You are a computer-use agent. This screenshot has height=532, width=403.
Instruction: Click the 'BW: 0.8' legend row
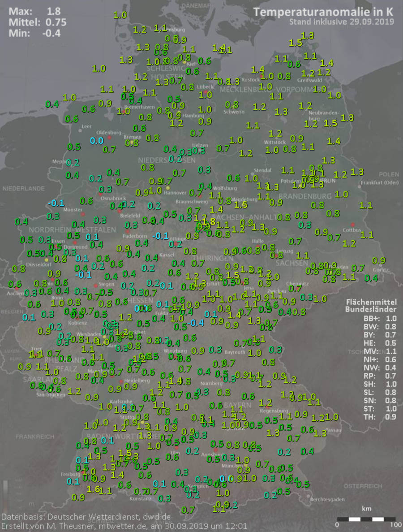[x=380, y=327]
